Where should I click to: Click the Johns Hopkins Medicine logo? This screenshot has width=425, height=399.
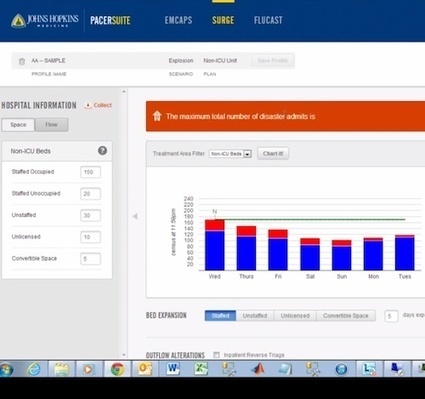point(45,20)
